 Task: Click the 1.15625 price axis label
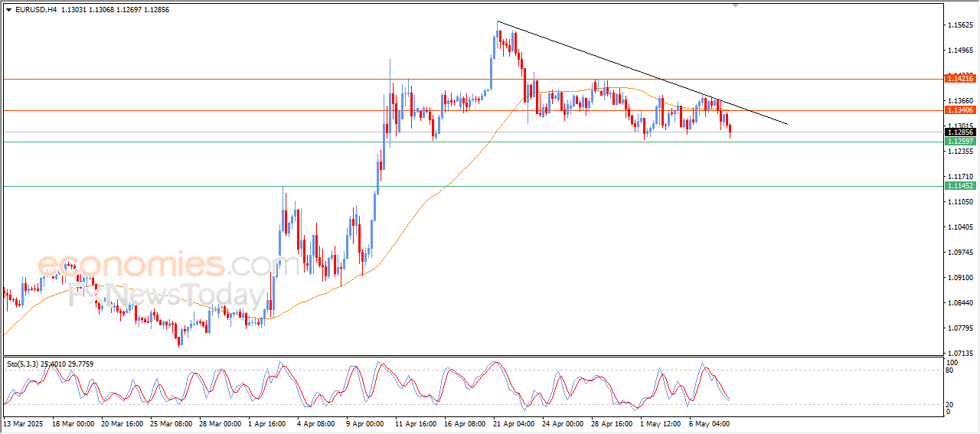(x=960, y=25)
